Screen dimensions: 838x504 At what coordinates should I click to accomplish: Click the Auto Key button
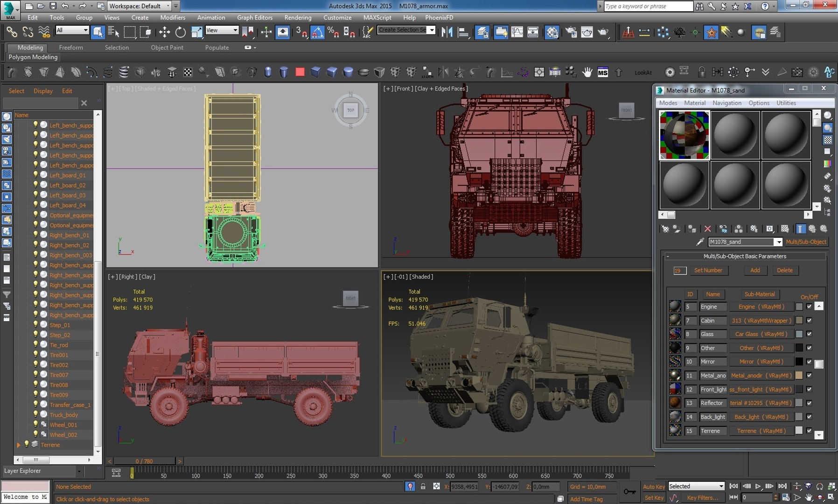[x=654, y=486]
